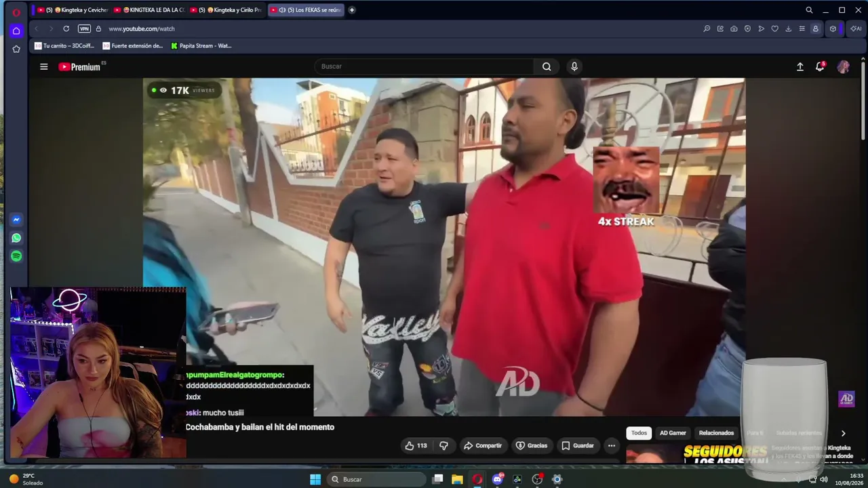Toggle the VPN badge in the address bar
868x488 pixels.
84,28
